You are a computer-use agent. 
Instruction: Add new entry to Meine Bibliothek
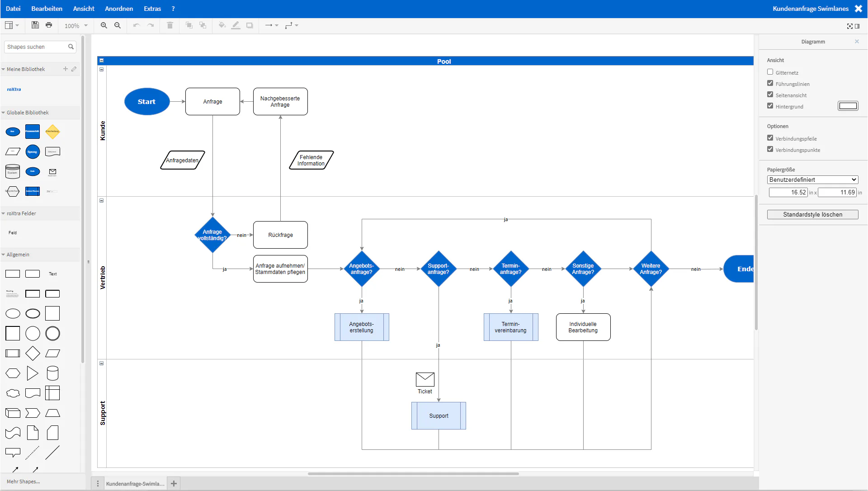pos(66,69)
